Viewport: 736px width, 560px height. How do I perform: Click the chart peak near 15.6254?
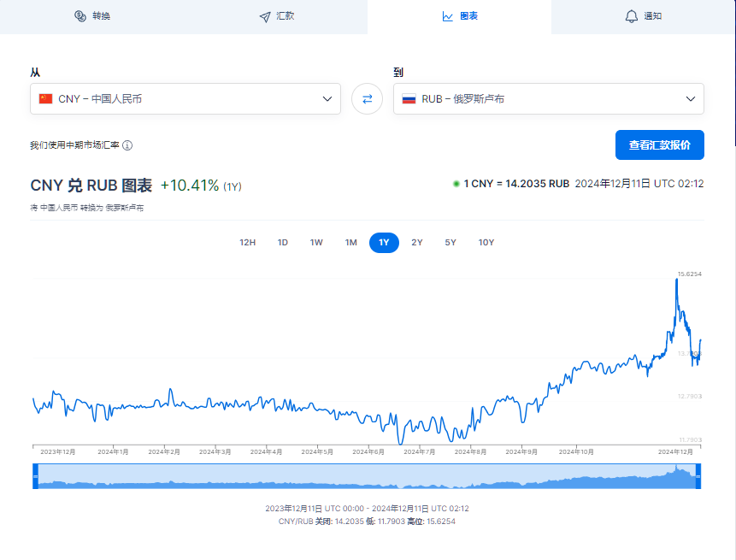[676, 280]
